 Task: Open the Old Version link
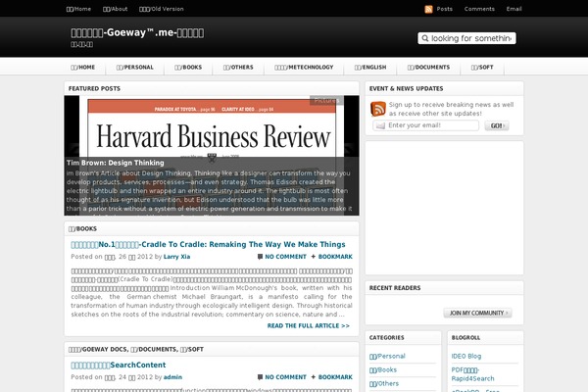162,9
